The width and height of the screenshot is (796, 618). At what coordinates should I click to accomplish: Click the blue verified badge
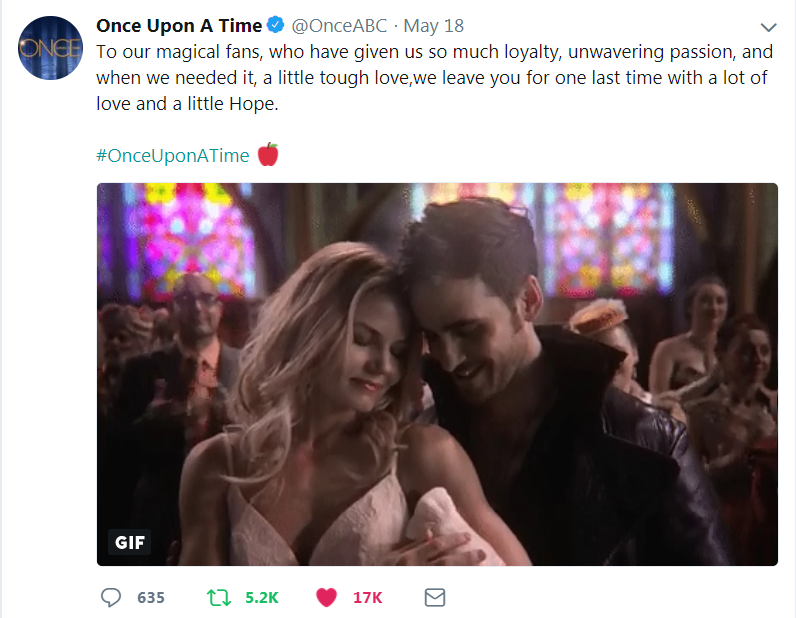(x=275, y=26)
